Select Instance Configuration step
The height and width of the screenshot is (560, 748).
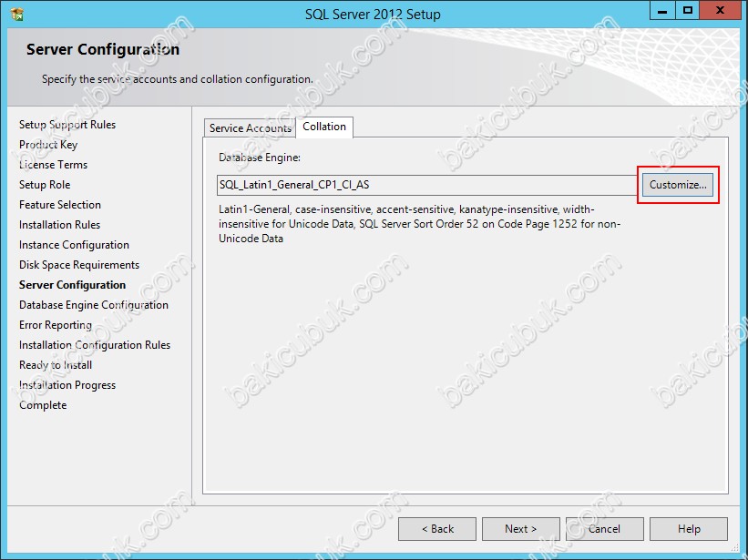(74, 245)
